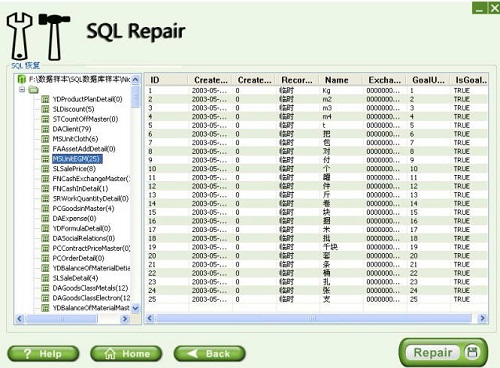Click the 'SQL 恢复' label
This screenshot has width=500, height=368.
[26, 65]
